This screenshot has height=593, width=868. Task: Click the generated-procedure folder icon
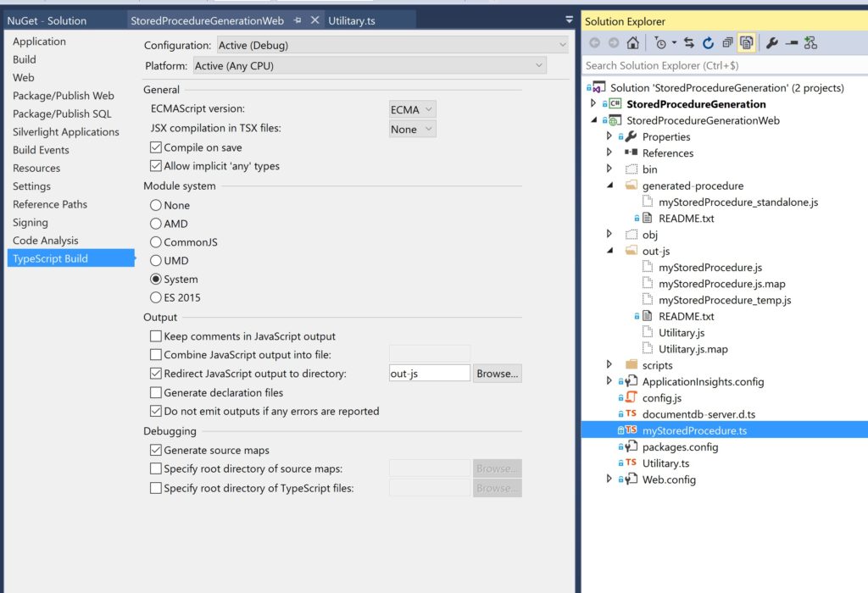coord(631,185)
